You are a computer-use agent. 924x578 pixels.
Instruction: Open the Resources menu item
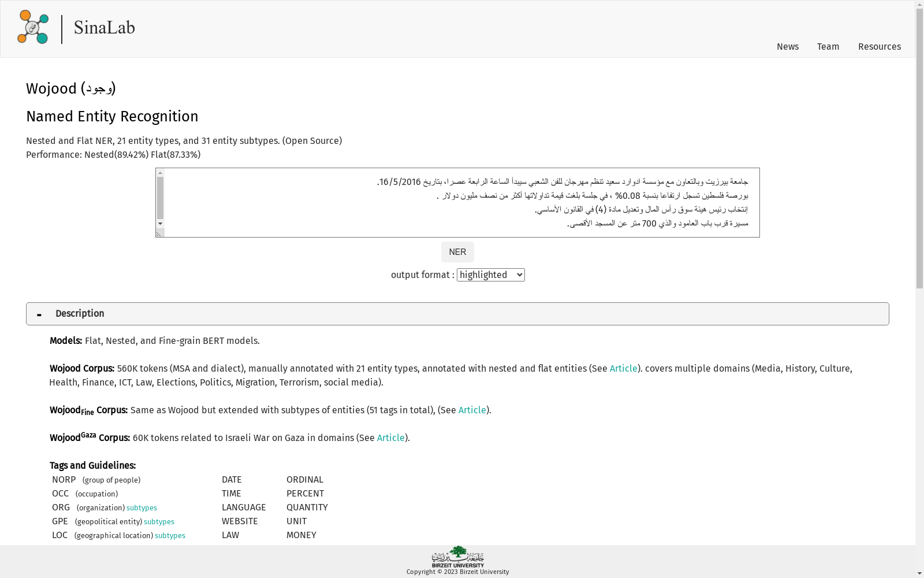[880, 47]
